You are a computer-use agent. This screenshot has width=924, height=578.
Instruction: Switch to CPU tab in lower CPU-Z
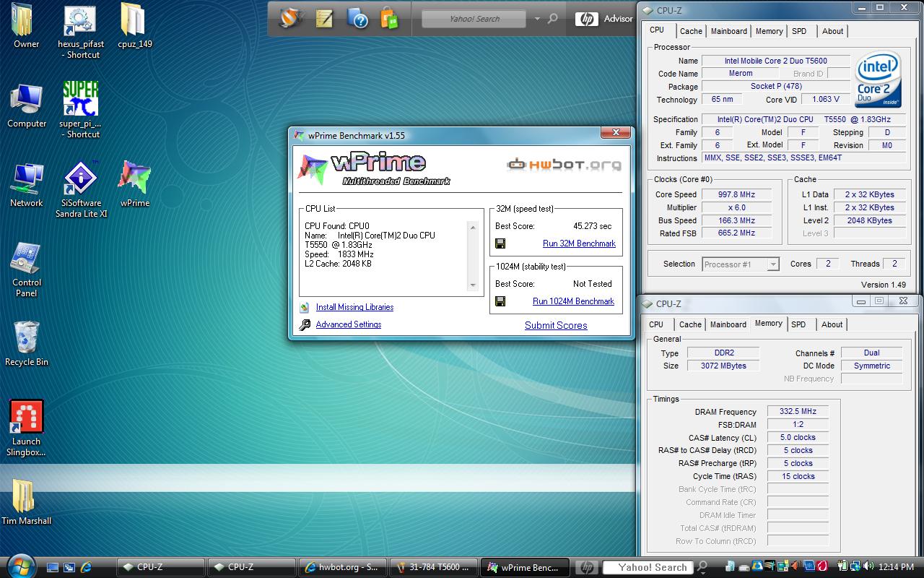tap(656, 324)
